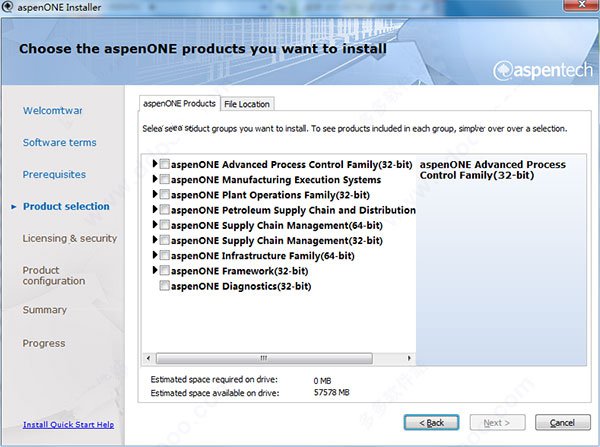Tick the Infrastructure Family(64-bit) checkbox
Viewport: 600px width, 447px height.
pos(165,255)
